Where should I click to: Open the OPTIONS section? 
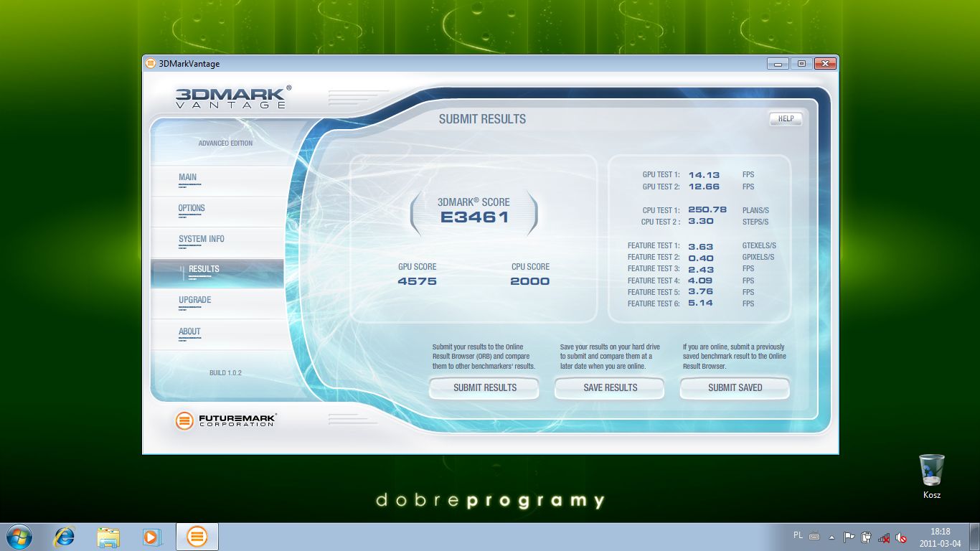pyautogui.click(x=217, y=212)
